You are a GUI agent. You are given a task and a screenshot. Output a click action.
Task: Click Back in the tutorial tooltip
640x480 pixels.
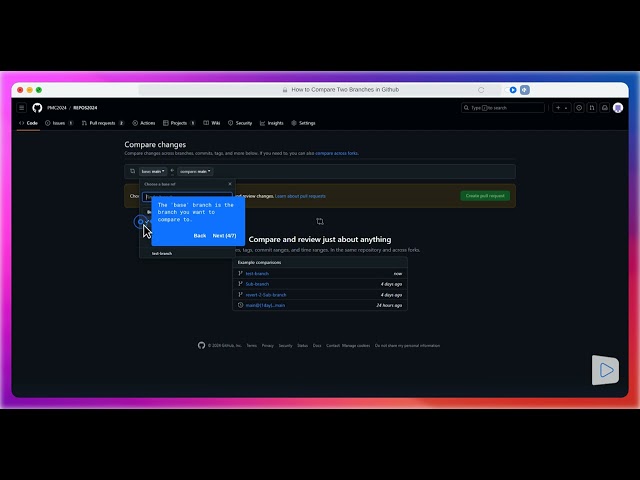pos(200,236)
